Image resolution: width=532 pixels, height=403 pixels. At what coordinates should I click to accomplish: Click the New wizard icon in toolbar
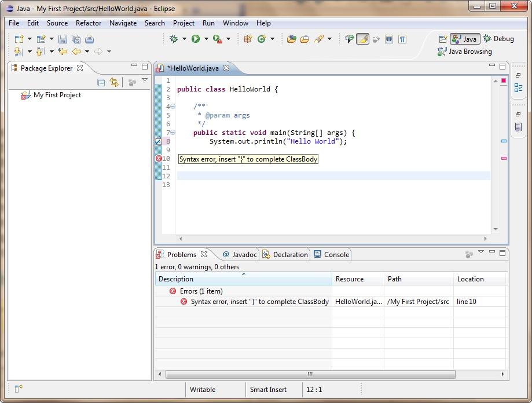click(19, 39)
